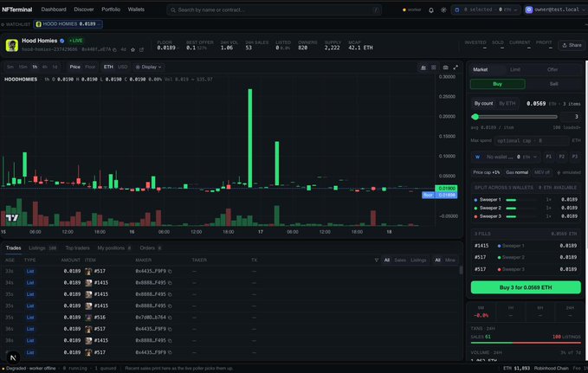The image size is (588, 373).
Task: Open the trades filter funnel icon
Action: click(377, 260)
